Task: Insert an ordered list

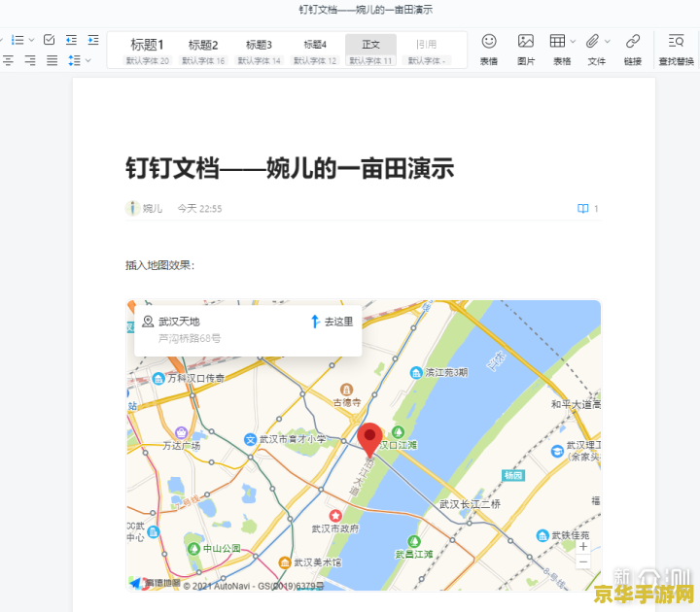Action: tap(17, 40)
